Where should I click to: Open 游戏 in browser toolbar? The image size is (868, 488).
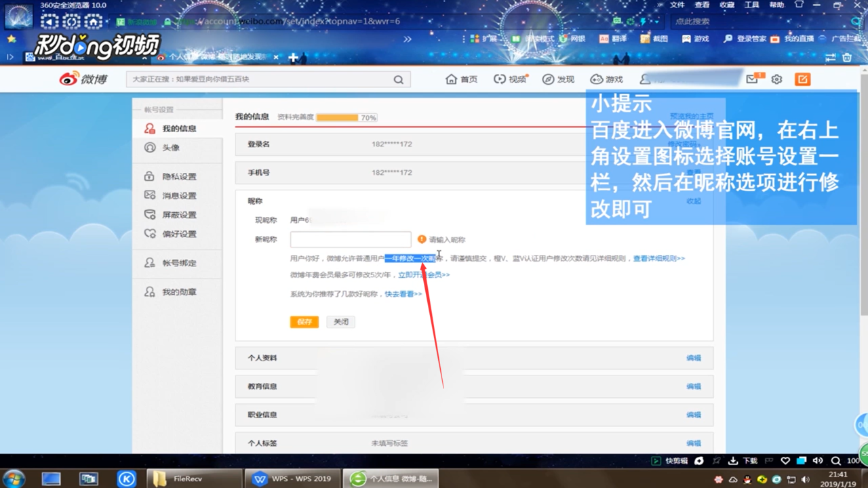[695, 39]
